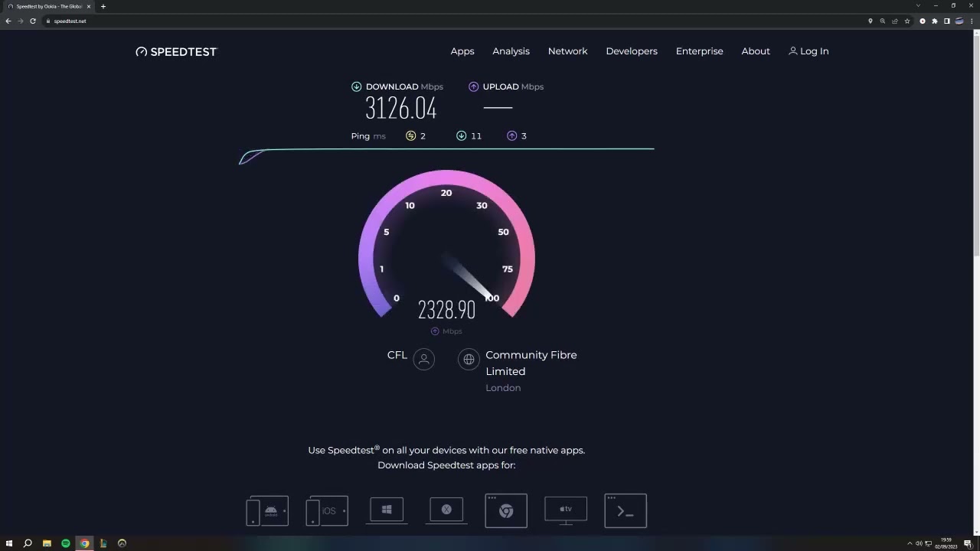
Task: Click the zoom magnifier icon in address bar
Action: (882, 21)
